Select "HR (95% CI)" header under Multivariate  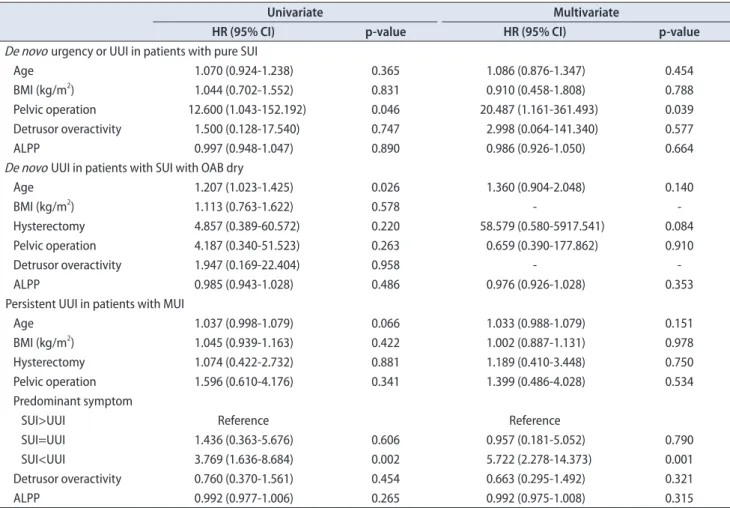(534, 32)
